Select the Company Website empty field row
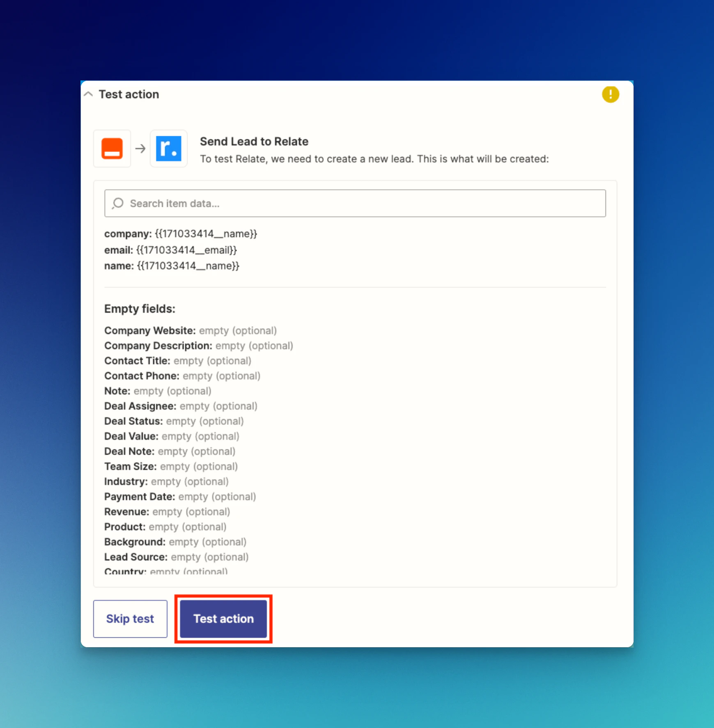This screenshot has height=728, width=714. [x=191, y=331]
